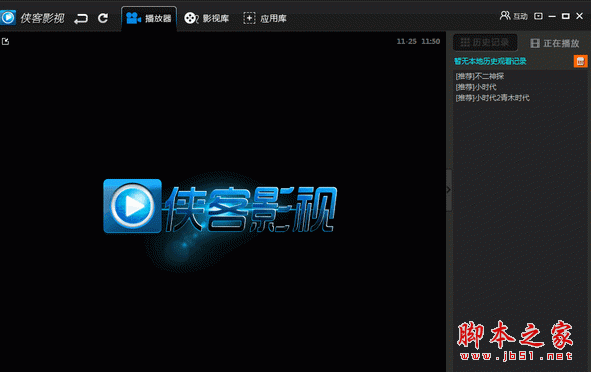Select [推荐]不二神探 entry
591x372 pixels.
coord(479,77)
